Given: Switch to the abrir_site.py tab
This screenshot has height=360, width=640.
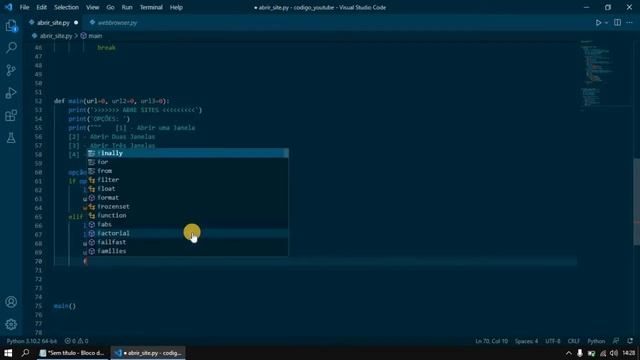Looking at the screenshot, I should [53, 23].
